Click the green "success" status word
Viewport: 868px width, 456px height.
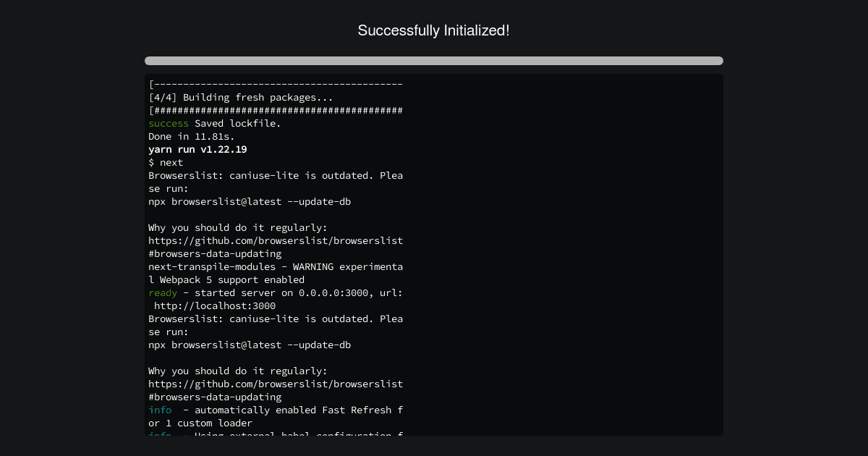pyautogui.click(x=169, y=123)
